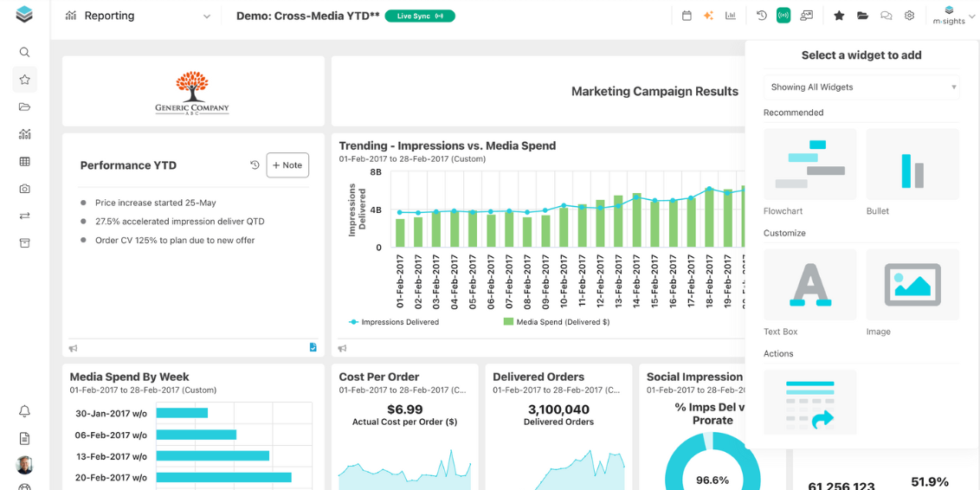The width and height of the screenshot is (980, 490).
Task: Click the camera snapshot icon in sidebar
Action: click(24, 189)
